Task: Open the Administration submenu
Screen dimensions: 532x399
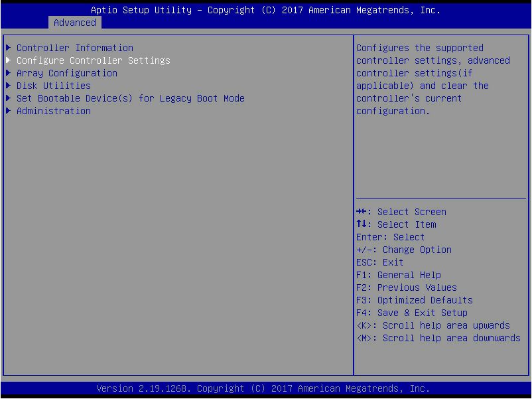Action: pos(54,111)
